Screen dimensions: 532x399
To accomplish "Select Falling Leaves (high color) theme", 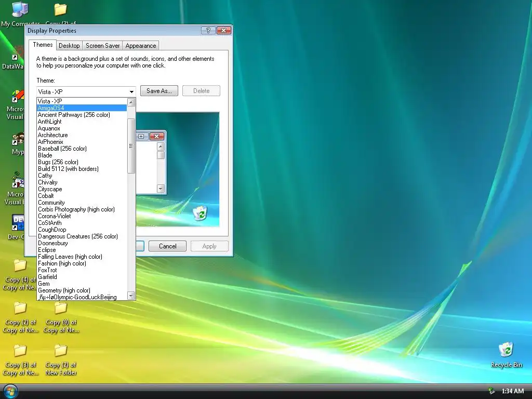I will pyautogui.click(x=82, y=257).
